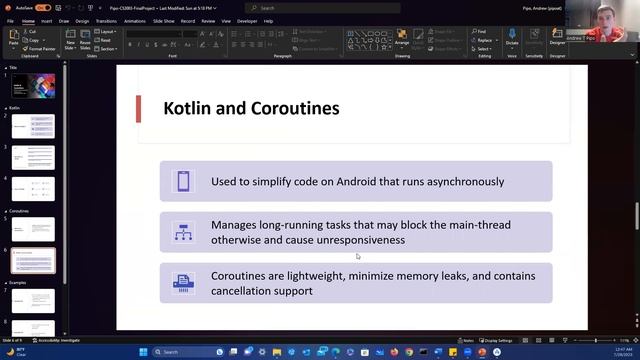
Task: Collapse the ribbon chevron
Action: 632,56
